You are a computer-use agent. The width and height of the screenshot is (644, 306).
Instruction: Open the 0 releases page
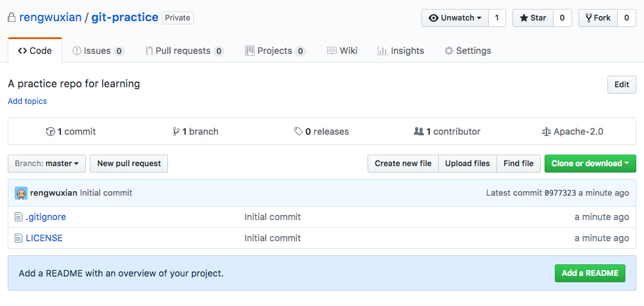(x=321, y=132)
